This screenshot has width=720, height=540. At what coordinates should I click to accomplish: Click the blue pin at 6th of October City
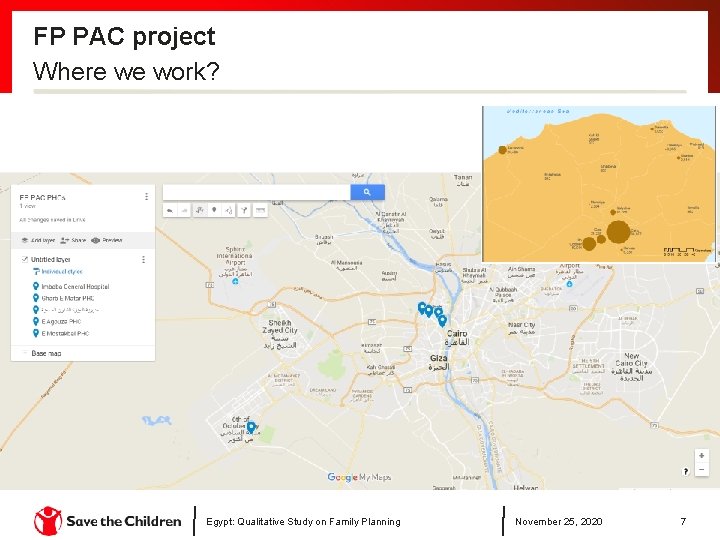tap(251, 428)
